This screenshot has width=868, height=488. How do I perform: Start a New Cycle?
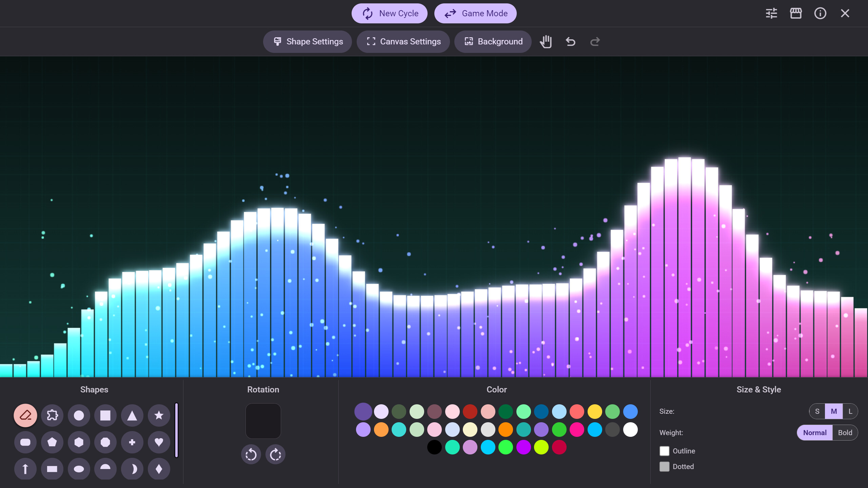tap(389, 13)
